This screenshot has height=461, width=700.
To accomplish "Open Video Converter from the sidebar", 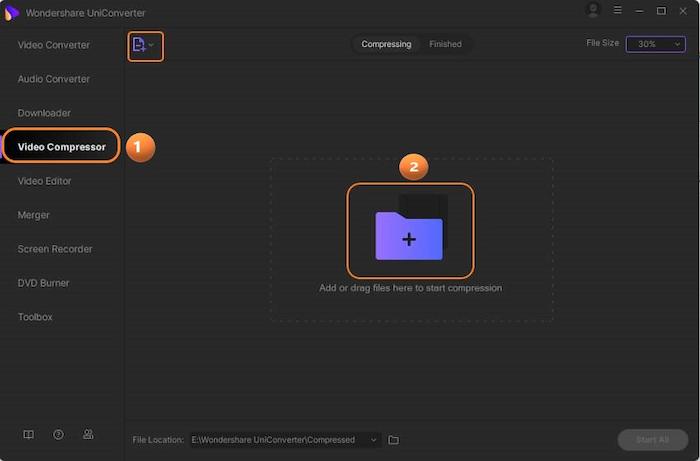I will click(x=53, y=45).
